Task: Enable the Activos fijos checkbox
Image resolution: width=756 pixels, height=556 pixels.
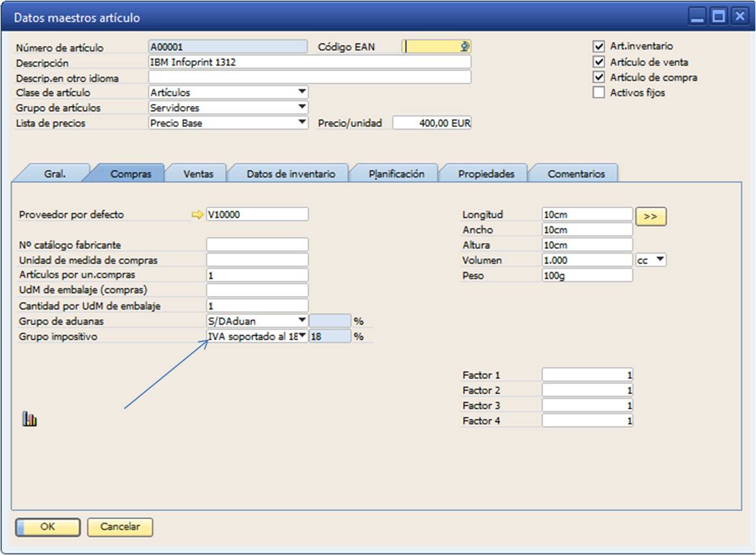Action: (598, 91)
